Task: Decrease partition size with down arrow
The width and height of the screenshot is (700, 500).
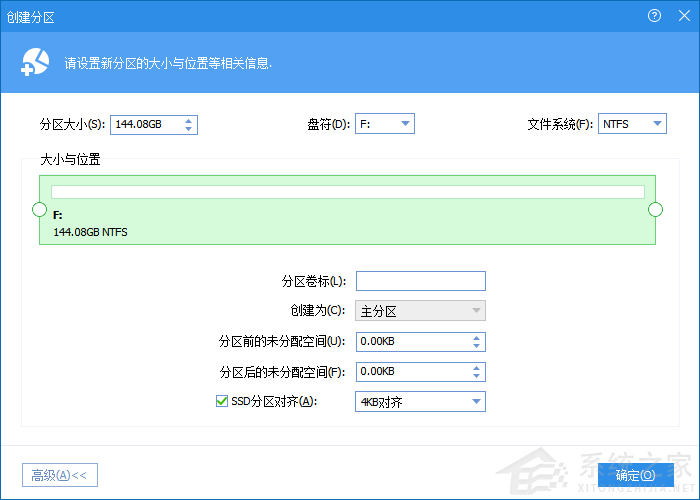Action: 190,129
